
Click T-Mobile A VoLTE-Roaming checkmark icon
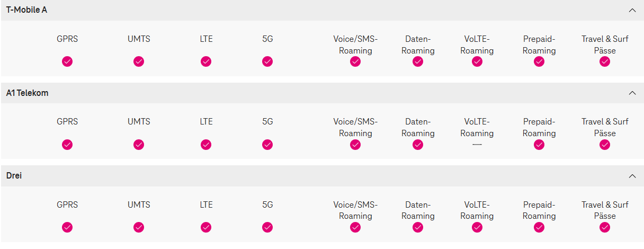(x=477, y=61)
